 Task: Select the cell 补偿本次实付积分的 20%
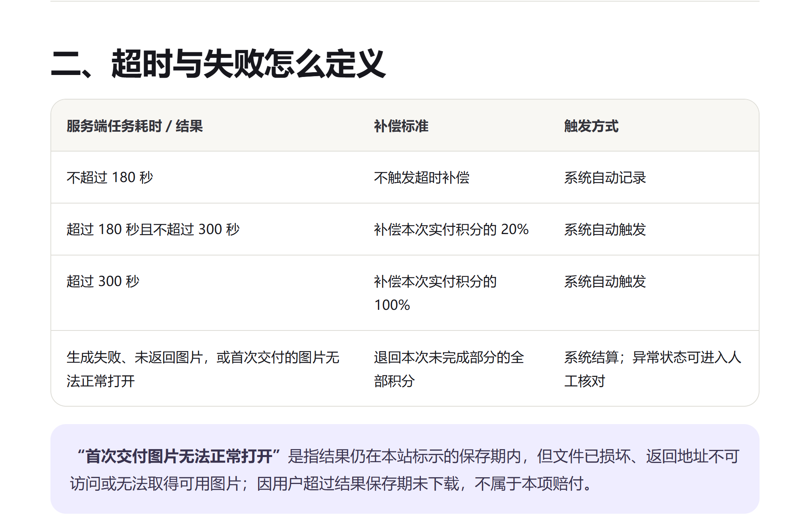click(451, 229)
